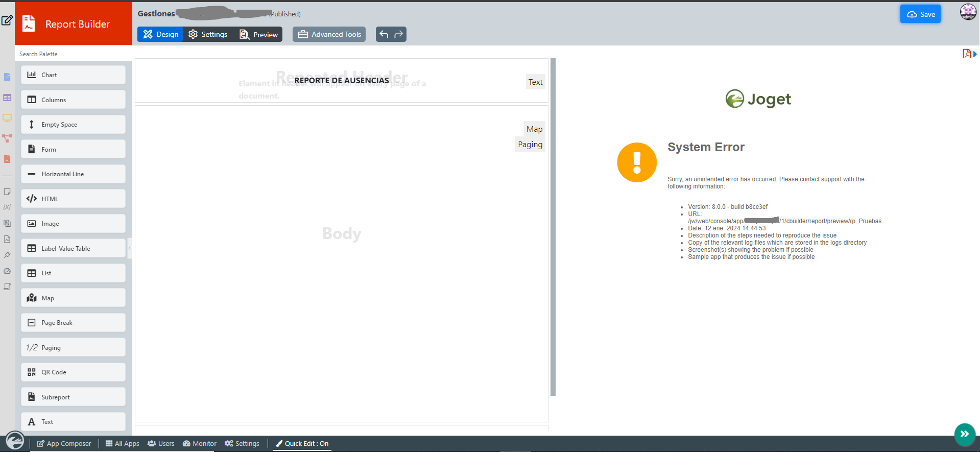Screen dimensions: 980x452
Task: Click the Joget logo in preview pane
Action: click(758, 99)
